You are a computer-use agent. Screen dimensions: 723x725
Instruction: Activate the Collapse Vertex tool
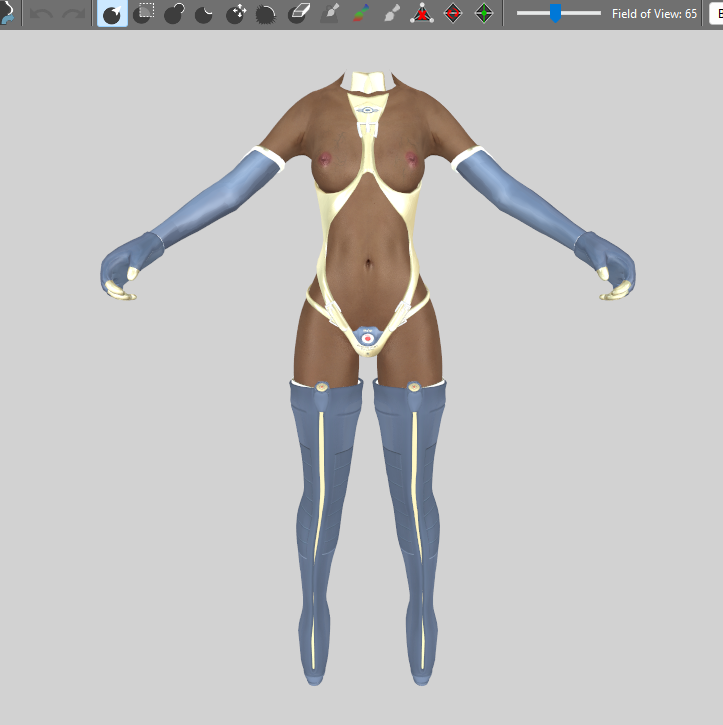click(x=422, y=14)
